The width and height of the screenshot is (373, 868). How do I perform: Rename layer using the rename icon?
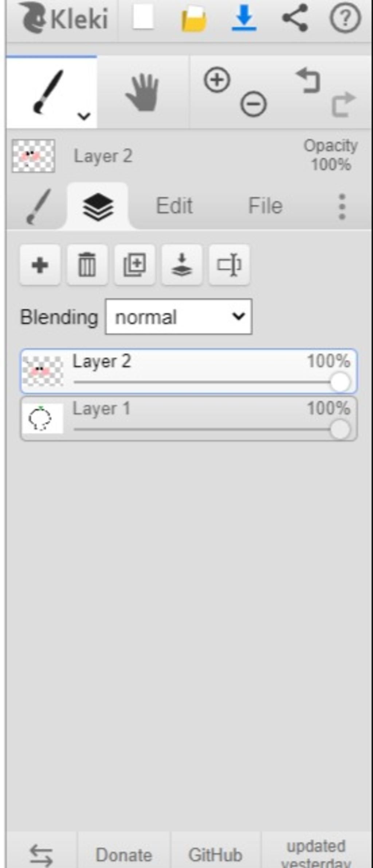[x=229, y=264]
